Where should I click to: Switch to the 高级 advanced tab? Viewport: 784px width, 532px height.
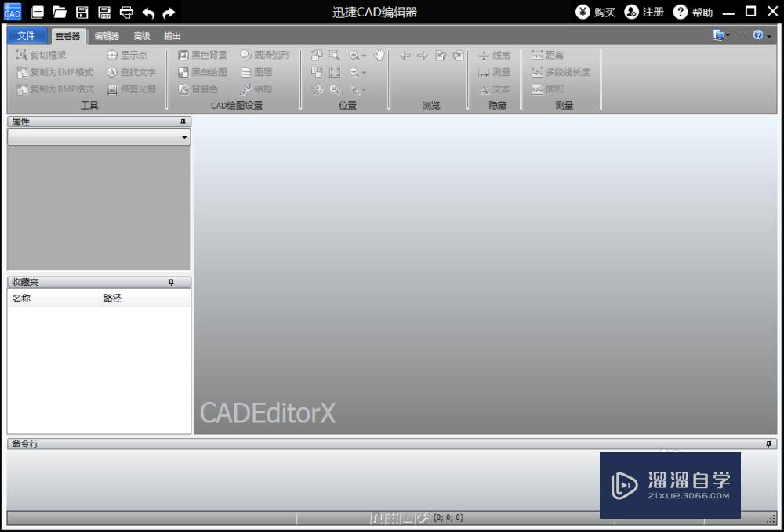tap(141, 36)
